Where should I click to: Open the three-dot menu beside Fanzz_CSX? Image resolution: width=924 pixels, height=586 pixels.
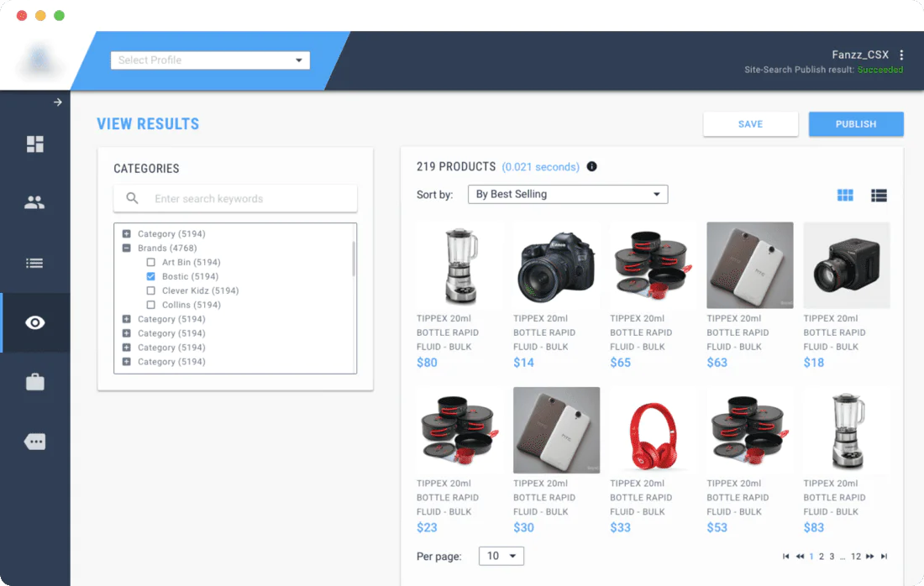point(901,55)
